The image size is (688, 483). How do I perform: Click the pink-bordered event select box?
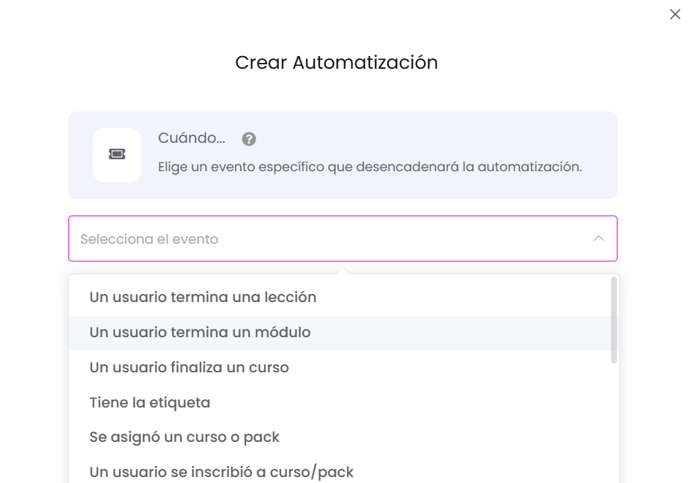pyautogui.click(x=343, y=239)
